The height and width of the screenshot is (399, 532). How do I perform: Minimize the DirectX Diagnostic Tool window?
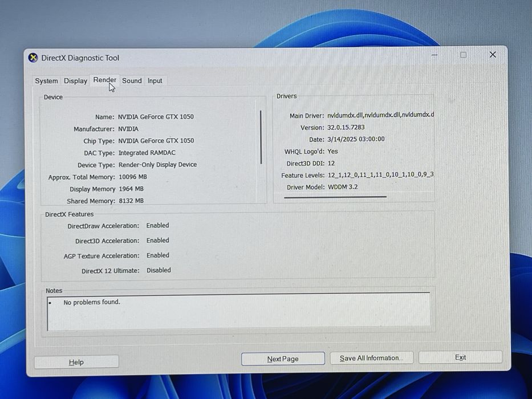434,55
